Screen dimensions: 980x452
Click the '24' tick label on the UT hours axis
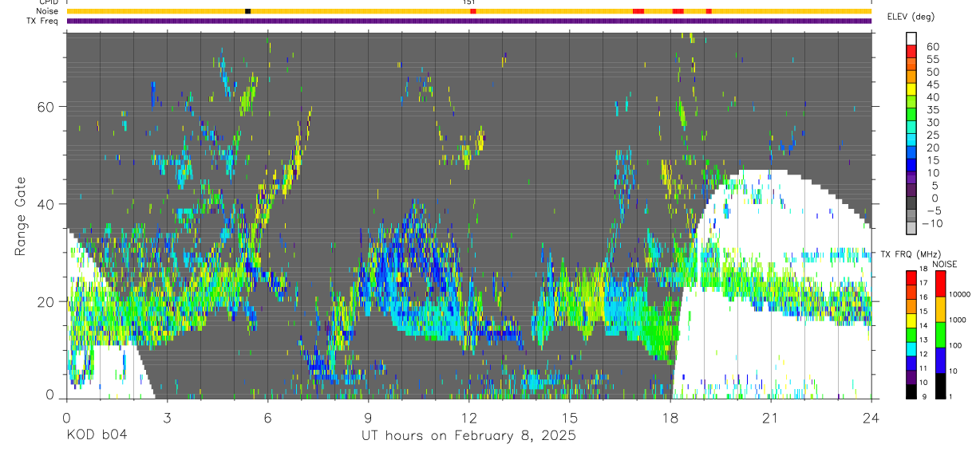point(871,418)
